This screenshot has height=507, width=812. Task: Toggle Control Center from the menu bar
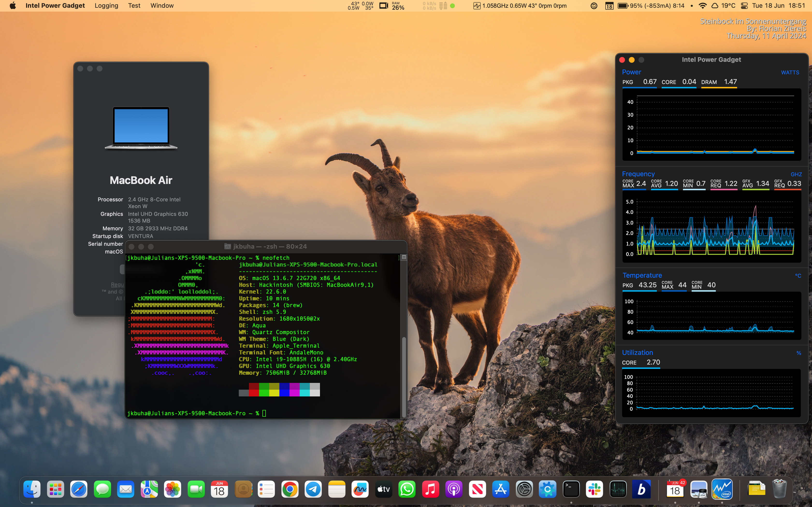click(x=744, y=6)
